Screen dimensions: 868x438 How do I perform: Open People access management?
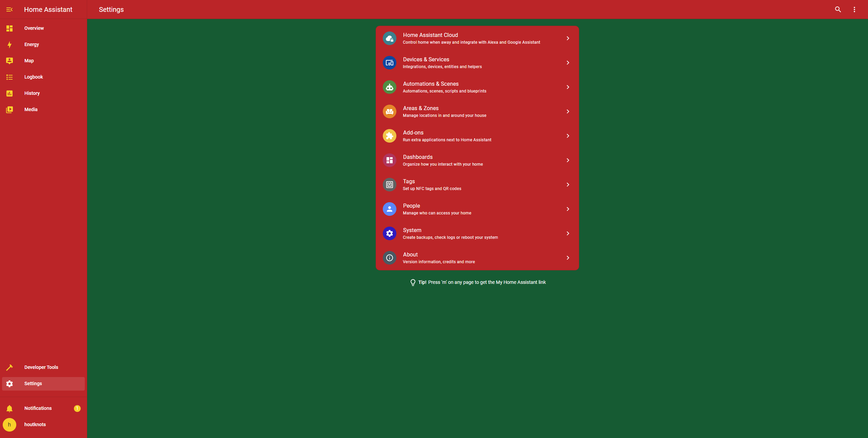pos(477,209)
